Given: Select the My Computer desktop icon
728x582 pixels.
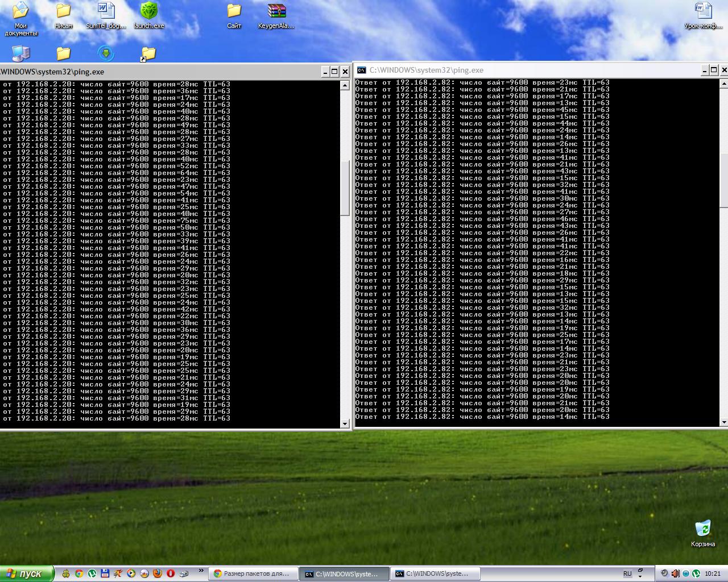Looking at the screenshot, I should (x=20, y=53).
